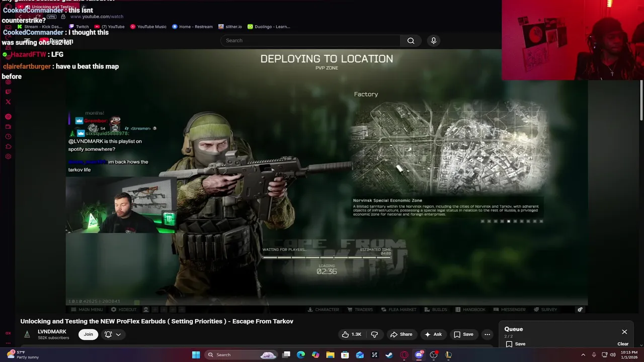This screenshot has height=362, width=644.
Task: Open History clock icon in Opera sidebar
Action: (8, 137)
